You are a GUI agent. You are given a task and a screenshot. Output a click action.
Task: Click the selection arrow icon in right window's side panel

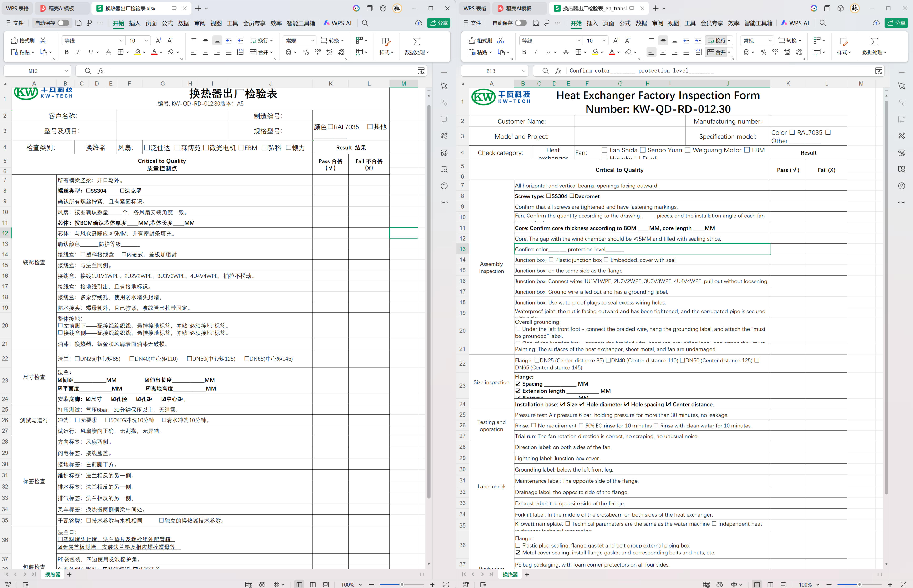[x=902, y=86]
